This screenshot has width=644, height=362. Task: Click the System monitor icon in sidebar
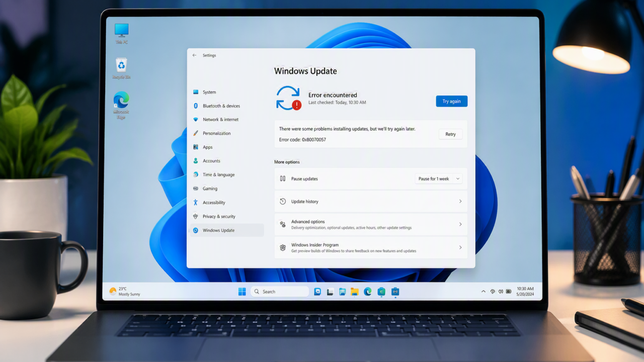point(196,92)
